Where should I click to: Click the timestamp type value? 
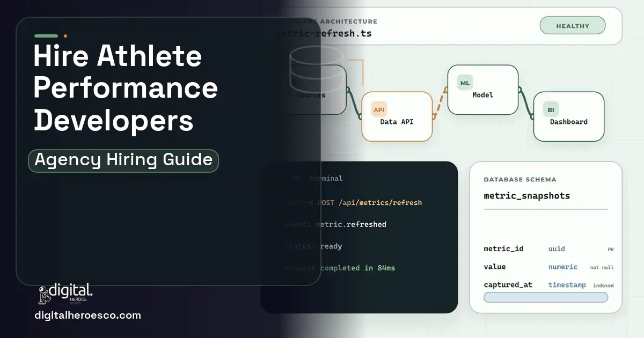(x=567, y=285)
